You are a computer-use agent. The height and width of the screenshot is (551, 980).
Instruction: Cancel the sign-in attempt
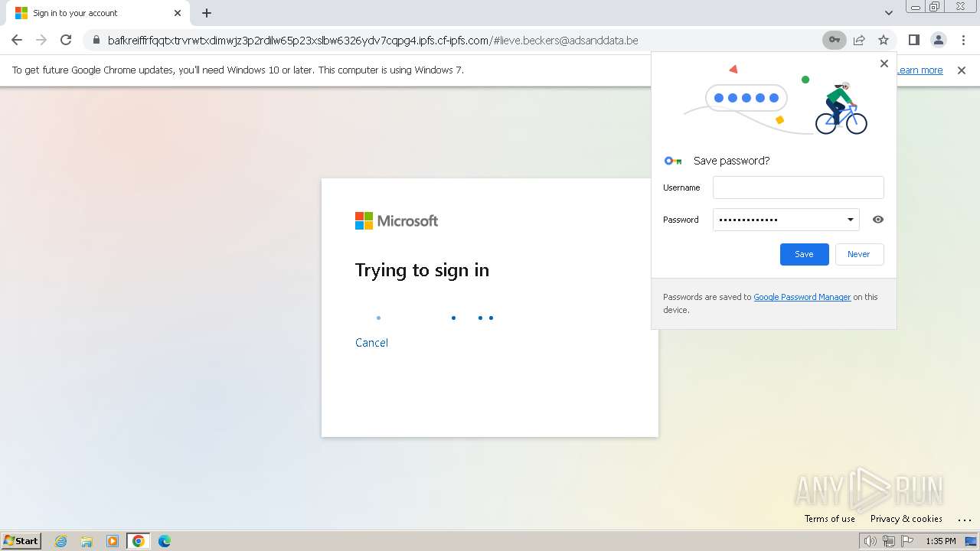[371, 343]
